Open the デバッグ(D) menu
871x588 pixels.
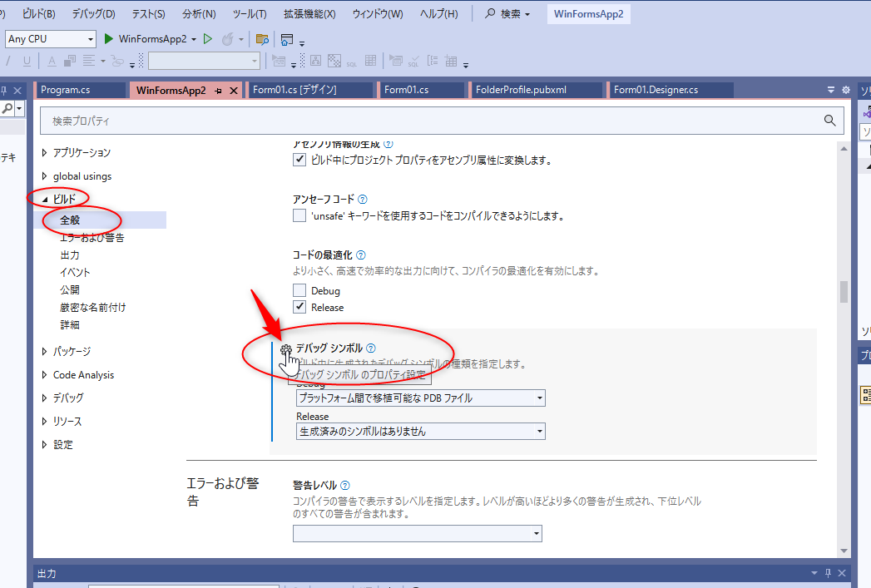point(93,14)
